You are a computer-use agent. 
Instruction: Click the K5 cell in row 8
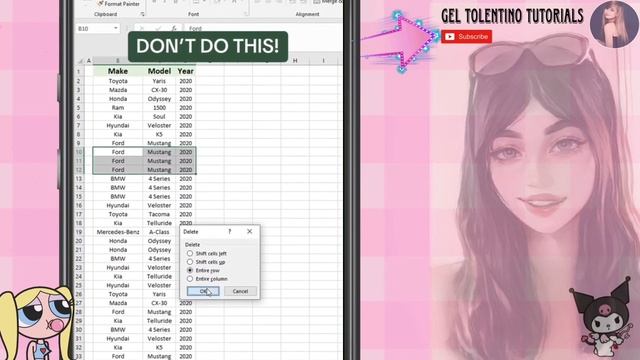point(159,134)
